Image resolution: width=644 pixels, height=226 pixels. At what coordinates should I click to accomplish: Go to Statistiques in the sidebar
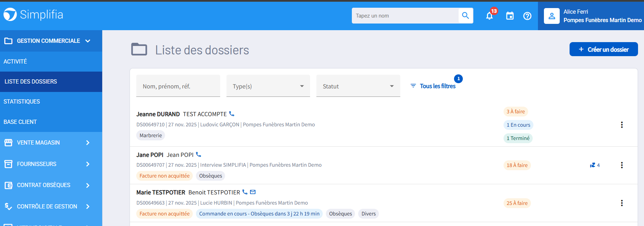(x=22, y=101)
